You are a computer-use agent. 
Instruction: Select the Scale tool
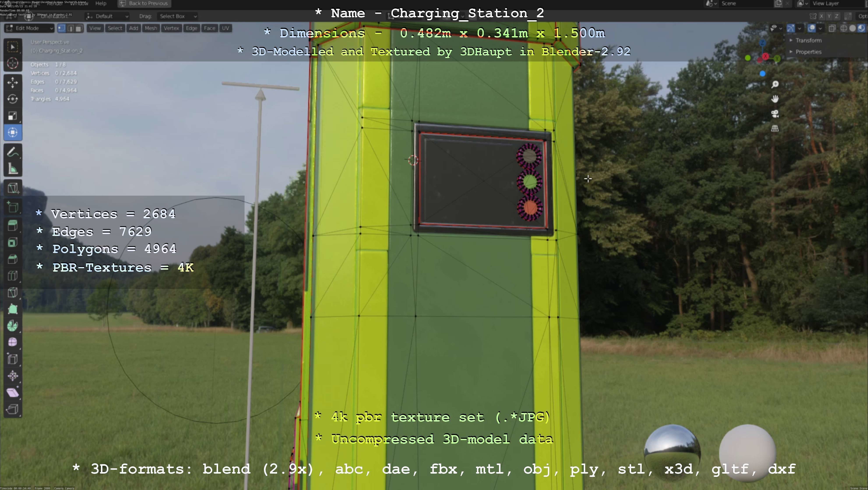13,116
